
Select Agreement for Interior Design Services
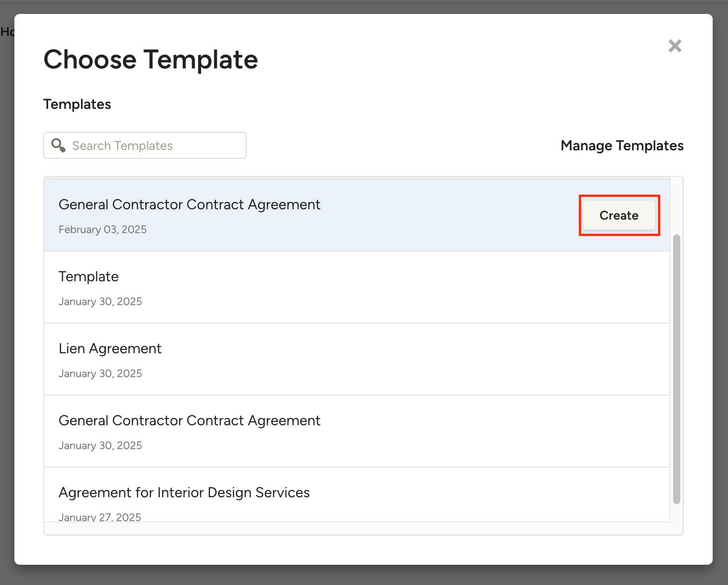tap(184, 493)
